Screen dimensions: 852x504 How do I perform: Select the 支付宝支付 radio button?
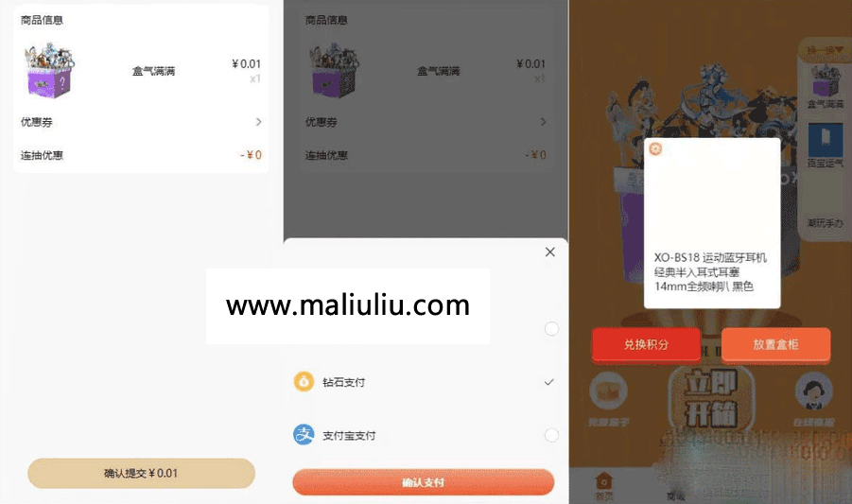(551, 435)
